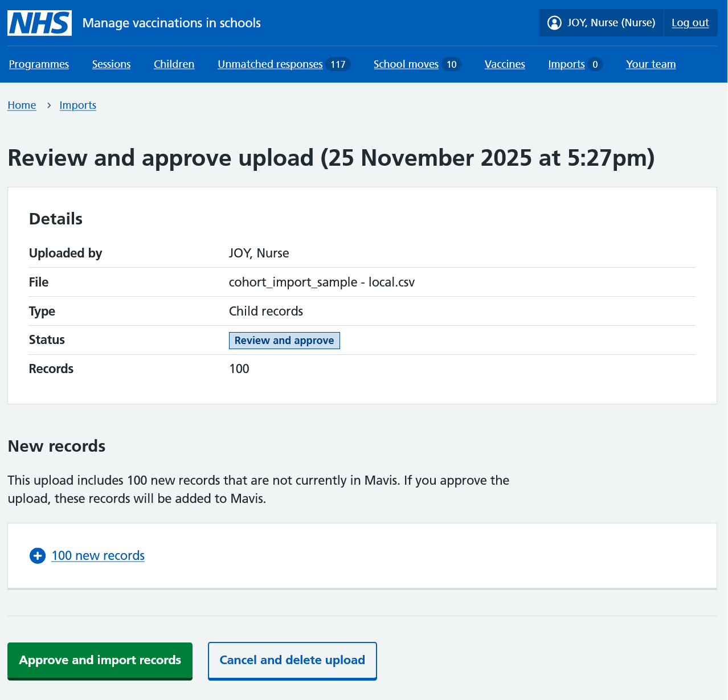Click the 10 badge on School moves

tap(452, 64)
